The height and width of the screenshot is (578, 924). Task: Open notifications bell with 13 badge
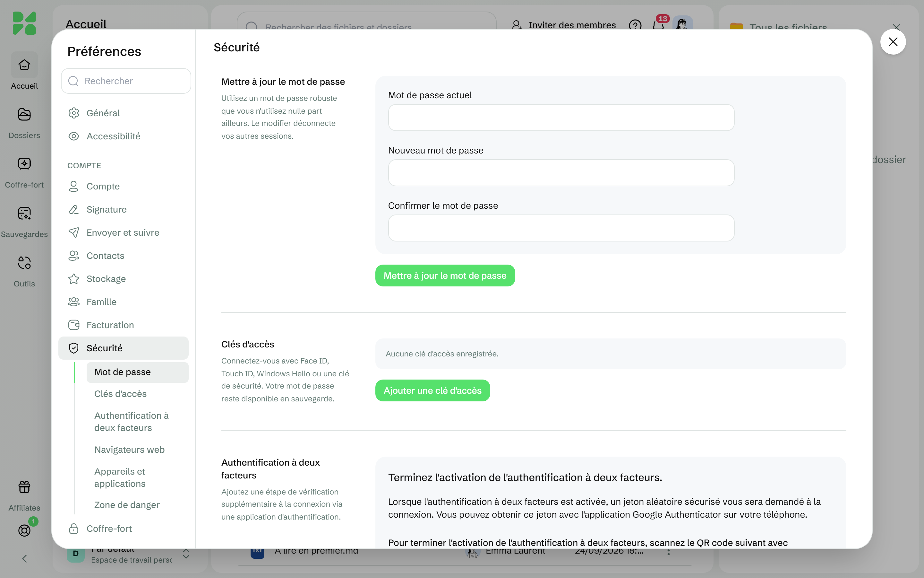(658, 25)
